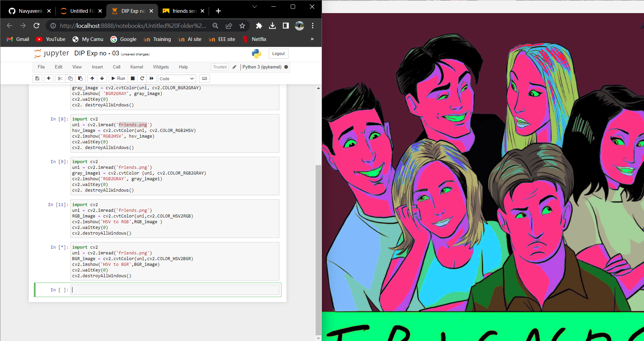Click the scrollbar up arrow in the notebook
The image size is (644, 341).
[x=318, y=88]
